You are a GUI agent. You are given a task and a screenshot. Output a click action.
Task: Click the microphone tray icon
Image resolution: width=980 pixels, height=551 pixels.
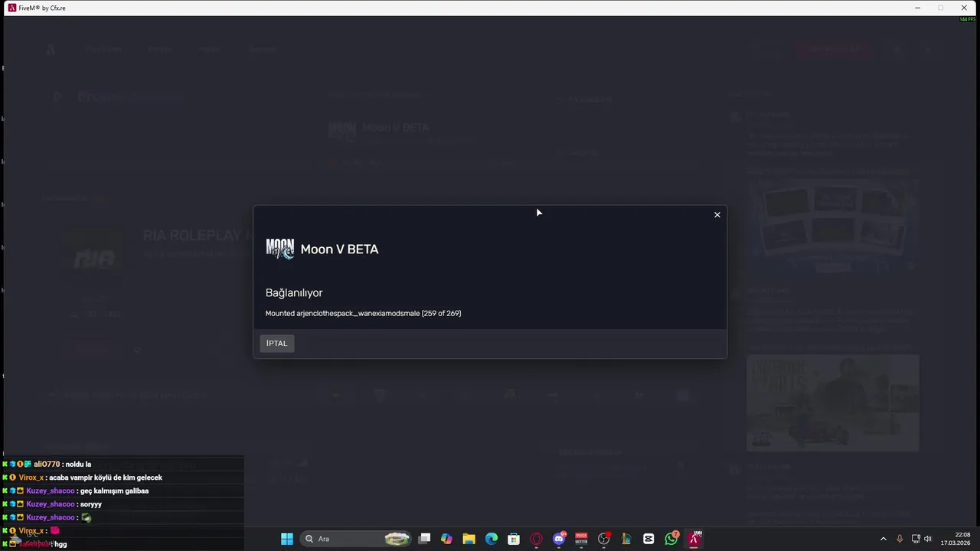tap(900, 539)
